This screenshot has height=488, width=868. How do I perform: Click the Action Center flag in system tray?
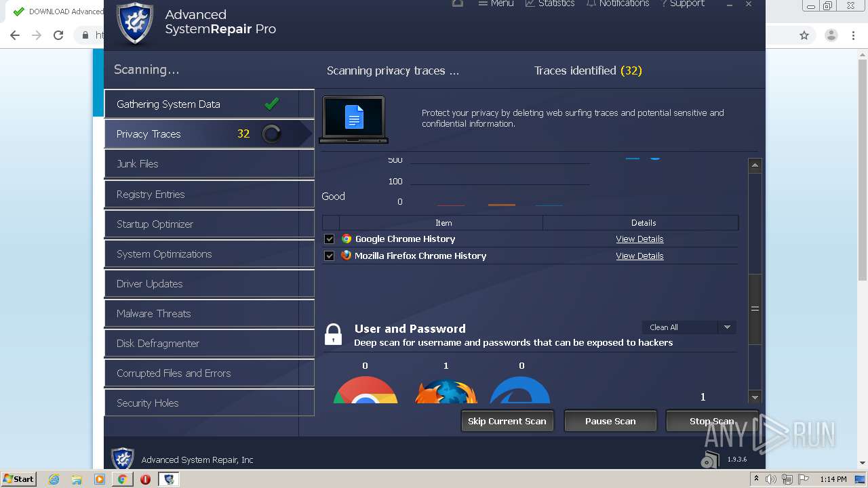(x=803, y=479)
